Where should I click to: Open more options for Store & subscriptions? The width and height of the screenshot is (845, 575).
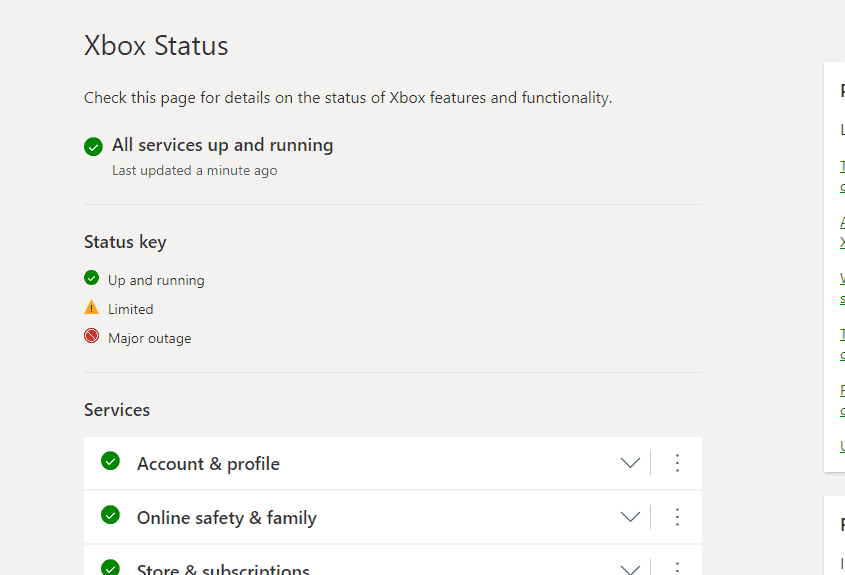(677, 567)
